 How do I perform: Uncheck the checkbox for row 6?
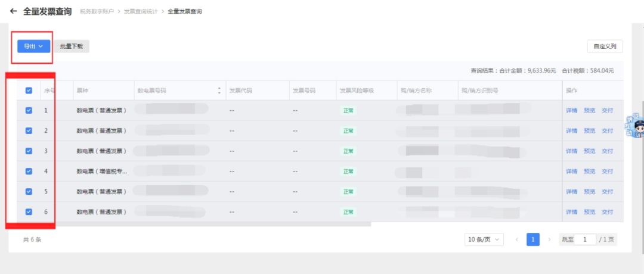(x=29, y=211)
